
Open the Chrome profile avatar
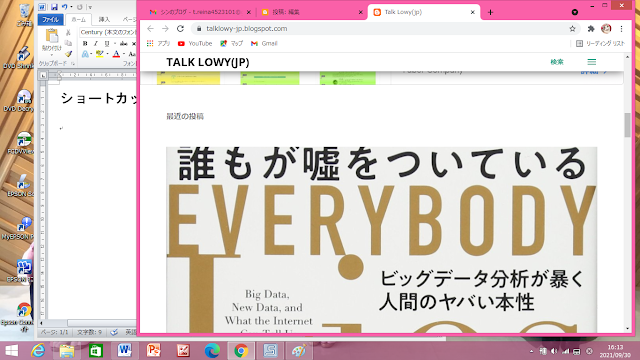606,29
